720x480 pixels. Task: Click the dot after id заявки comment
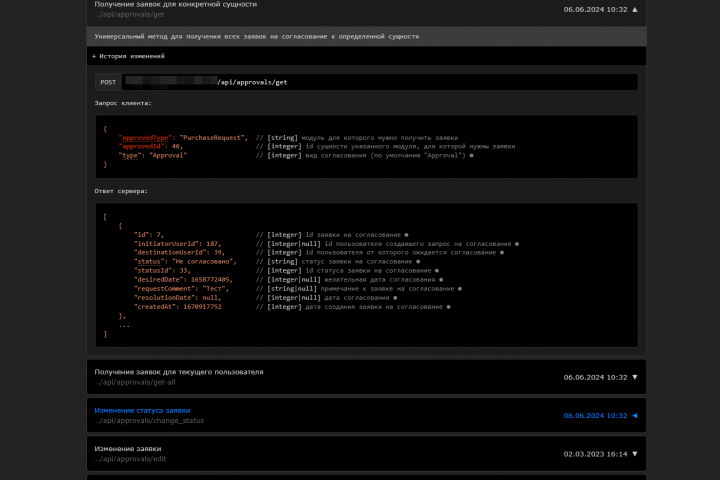[x=406, y=235]
